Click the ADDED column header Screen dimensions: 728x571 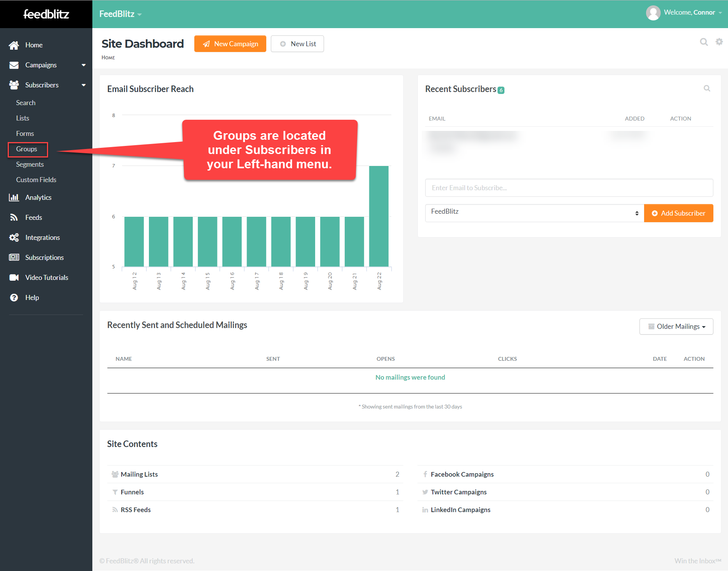(634, 119)
